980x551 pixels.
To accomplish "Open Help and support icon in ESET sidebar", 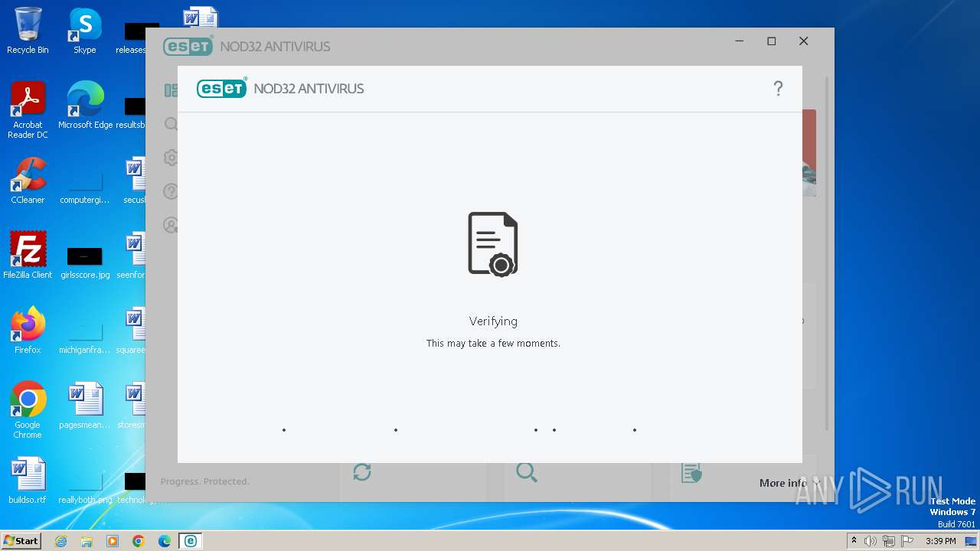I will (x=171, y=191).
